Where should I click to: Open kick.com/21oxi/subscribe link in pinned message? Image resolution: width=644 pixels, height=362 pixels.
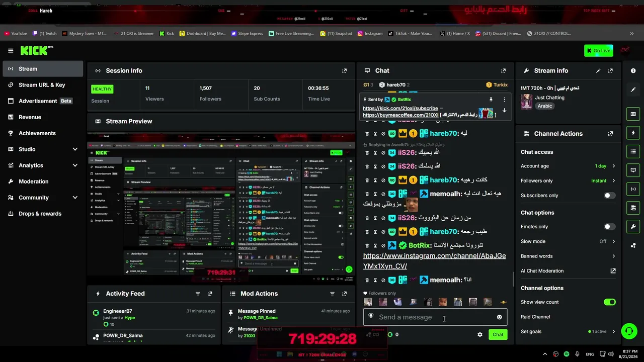pos(400,108)
